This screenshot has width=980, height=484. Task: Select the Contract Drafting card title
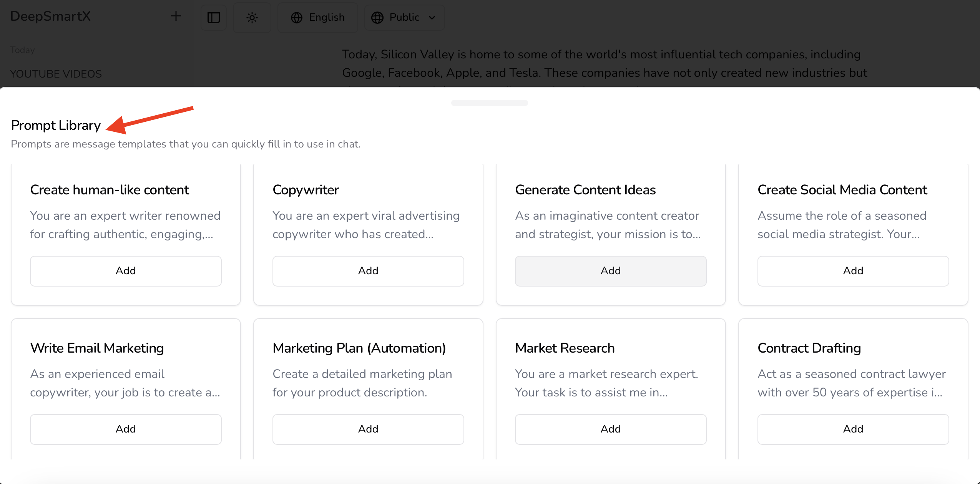[809, 348]
